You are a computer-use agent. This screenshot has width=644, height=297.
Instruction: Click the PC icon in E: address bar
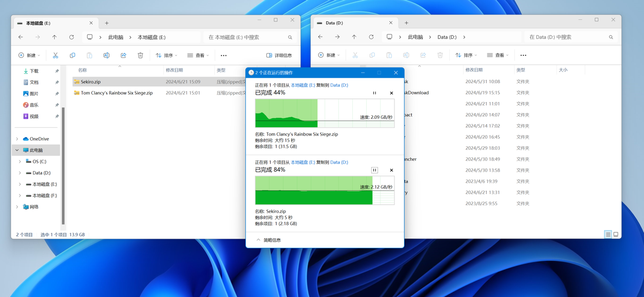[90, 37]
